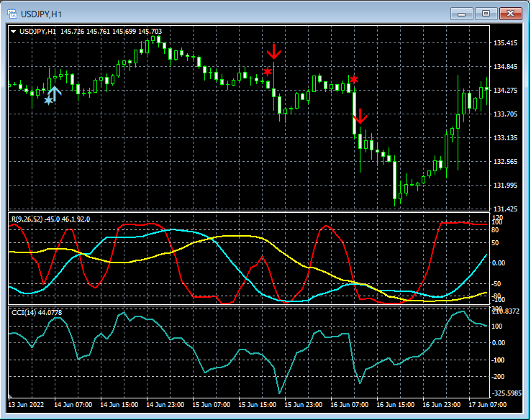Click the red star near 15 Jun 15:00
The image size is (531, 420).
268,72
